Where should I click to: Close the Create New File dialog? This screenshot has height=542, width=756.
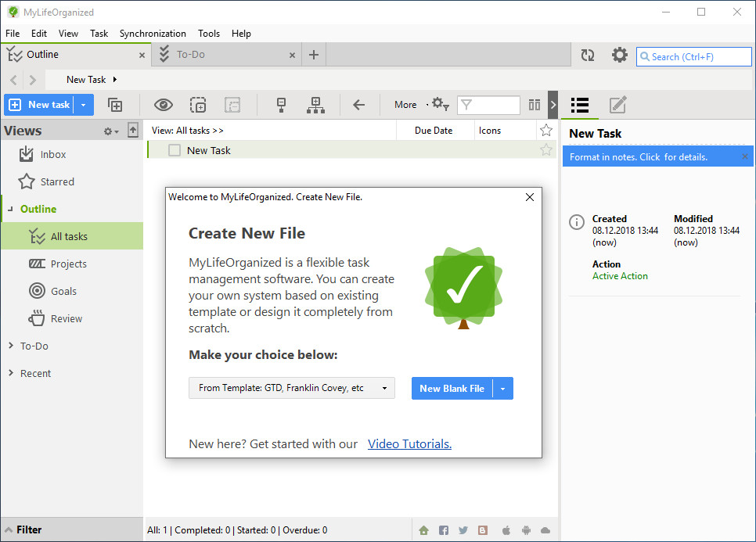(x=529, y=197)
